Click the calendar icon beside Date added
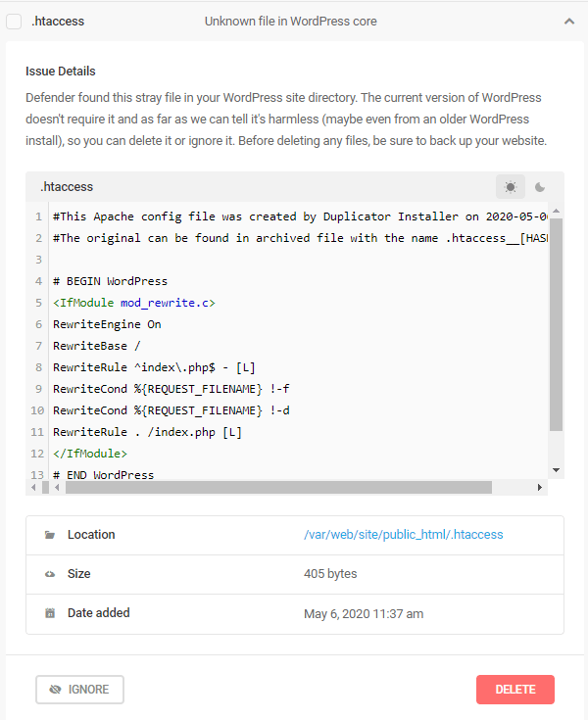588x720 pixels. pyautogui.click(x=50, y=613)
